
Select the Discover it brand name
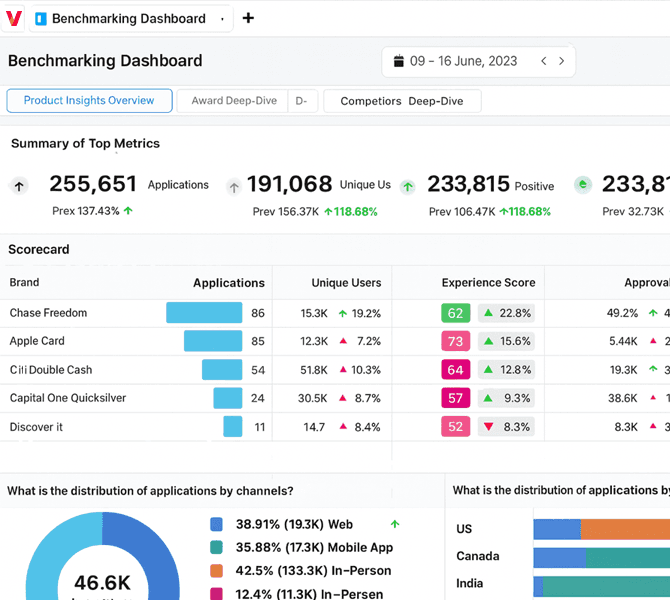click(x=36, y=427)
